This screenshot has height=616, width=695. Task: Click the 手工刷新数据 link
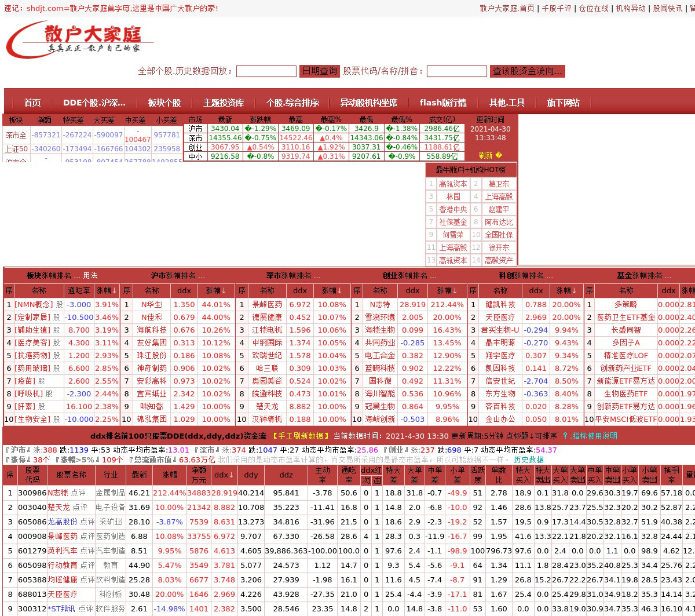(x=300, y=436)
